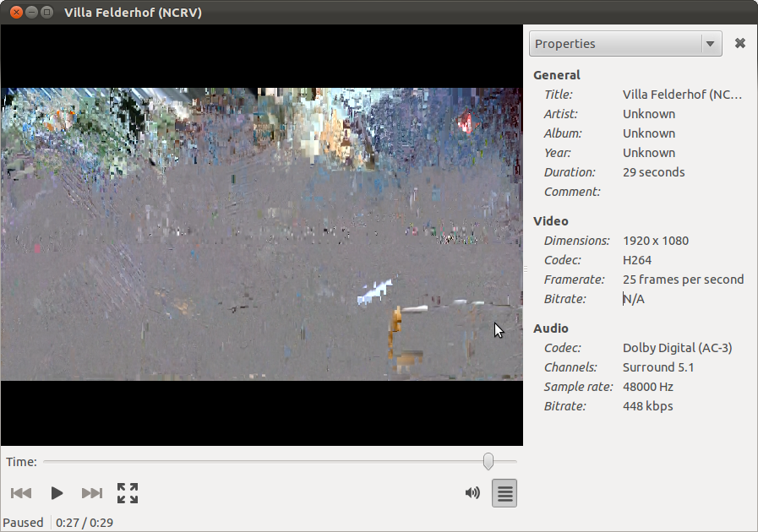Click the arrow on the Properties dropdown
This screenshot has height=532, width=758.
(710, 44)
